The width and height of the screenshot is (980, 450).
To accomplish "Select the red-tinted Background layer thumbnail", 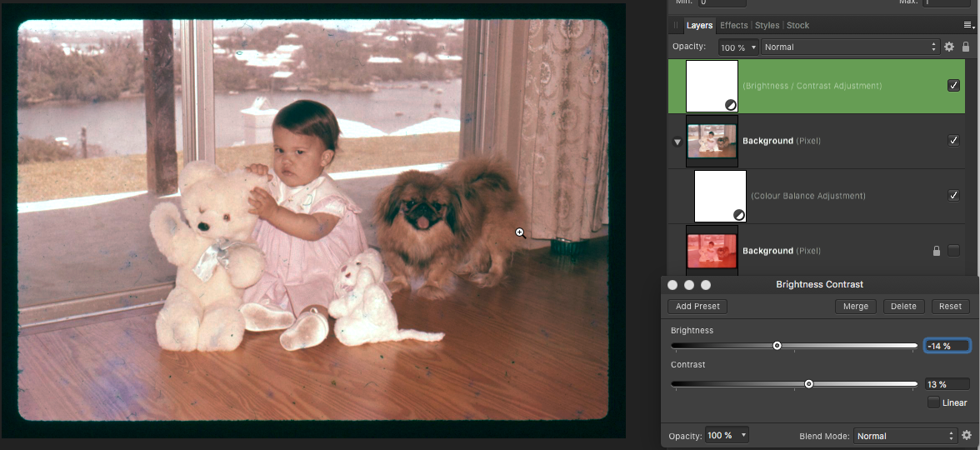I will point(712,251).
